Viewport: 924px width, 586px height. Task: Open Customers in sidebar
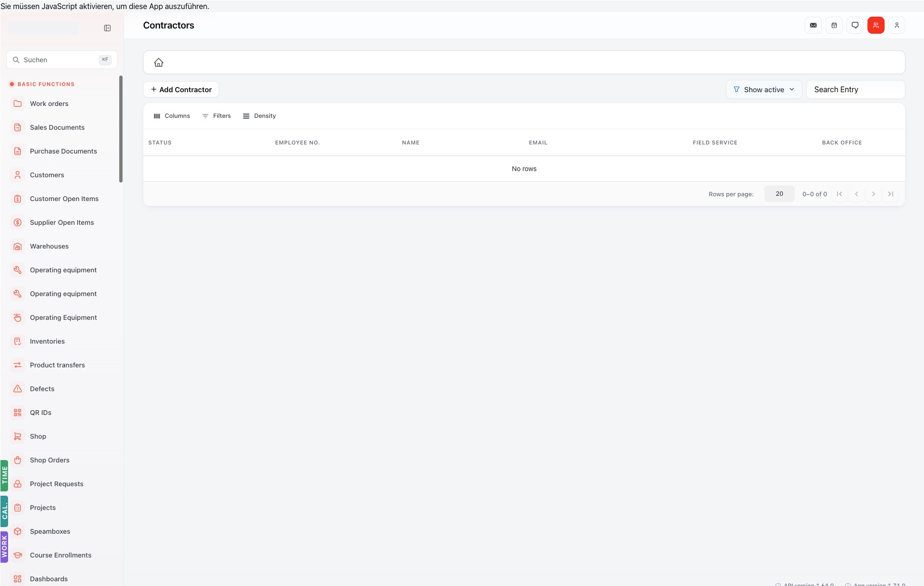(62, 175)
